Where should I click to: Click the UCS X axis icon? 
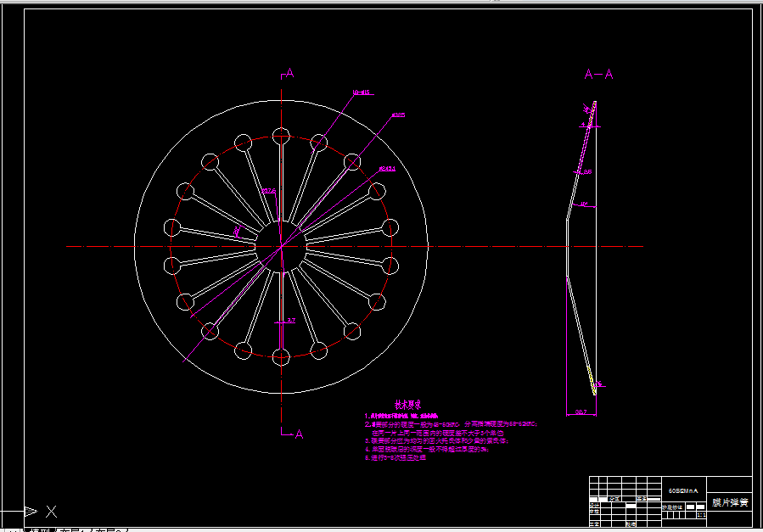(x=51, y=511)
